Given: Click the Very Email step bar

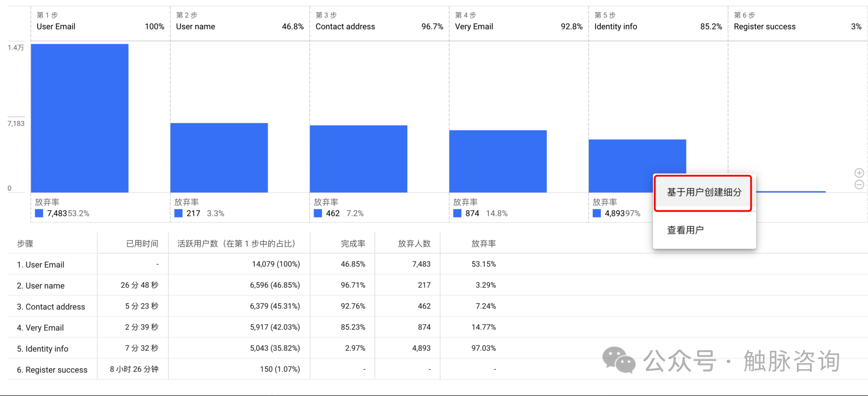Looking at the screenshot, I should tap(498, 161).
